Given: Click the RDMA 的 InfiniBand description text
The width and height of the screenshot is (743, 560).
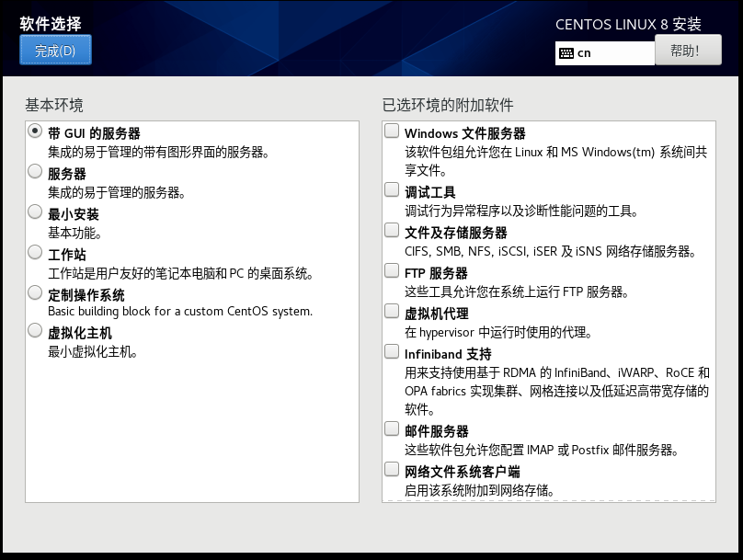Looking at the screenshot, I should pos(556,391).
